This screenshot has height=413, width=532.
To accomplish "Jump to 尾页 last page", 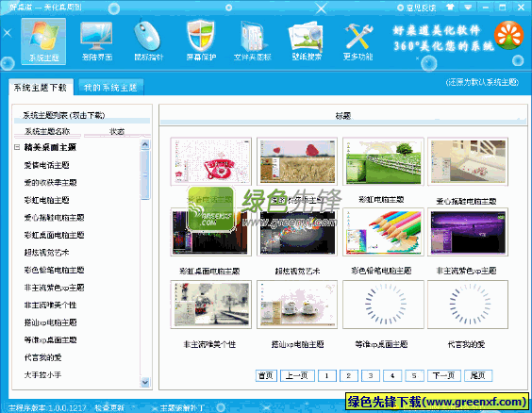I will 477,375.
